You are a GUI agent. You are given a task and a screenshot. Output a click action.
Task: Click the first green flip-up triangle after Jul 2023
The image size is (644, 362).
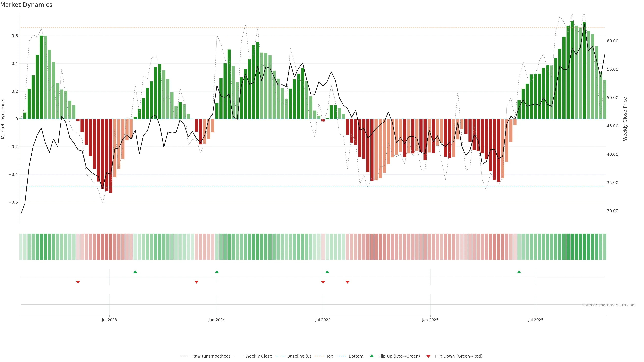pyautogui.click(x=135, y=272)
